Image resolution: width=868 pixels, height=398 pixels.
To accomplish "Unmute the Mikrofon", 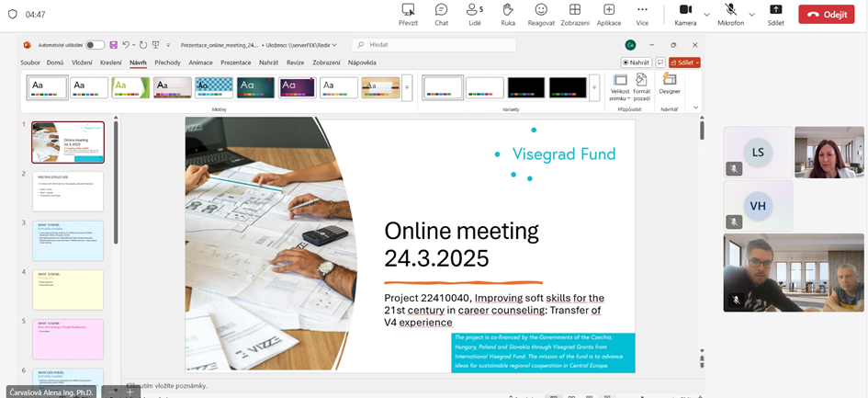I will pyautogui.click(x=730, y=10).
